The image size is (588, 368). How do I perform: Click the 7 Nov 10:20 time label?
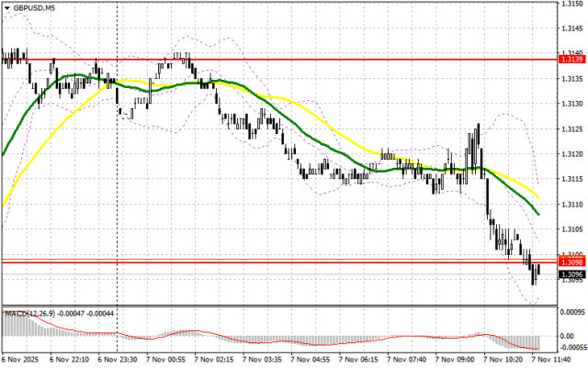(503, 360)
